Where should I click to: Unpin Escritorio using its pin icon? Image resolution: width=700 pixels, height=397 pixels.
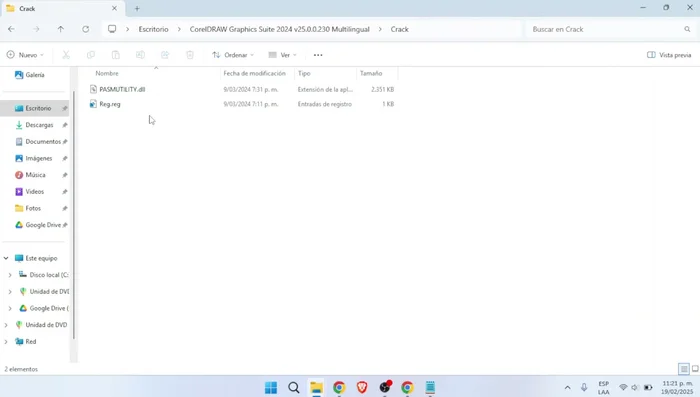click(x=65, y=109)
